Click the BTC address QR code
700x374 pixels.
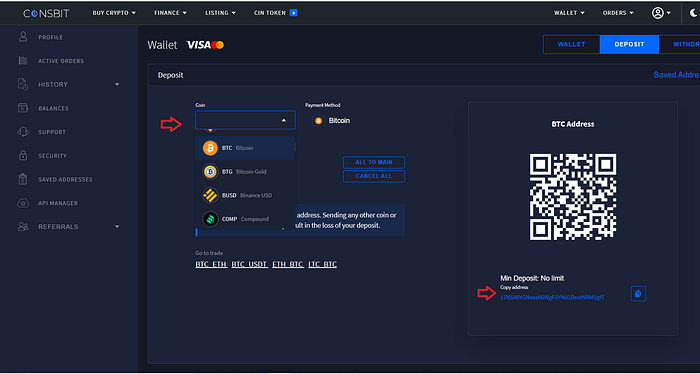coord(573,197)
